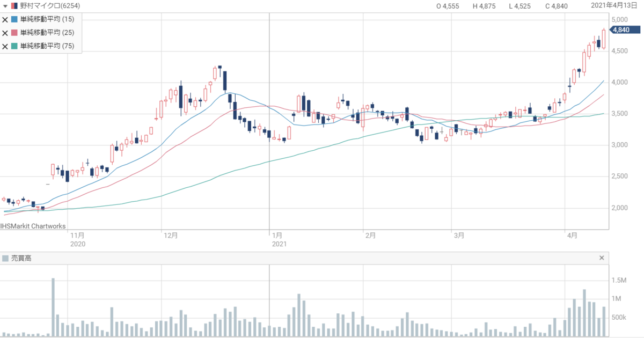
Task: Remove the 単純移動平均 (15) indicator
Action: 5,19
